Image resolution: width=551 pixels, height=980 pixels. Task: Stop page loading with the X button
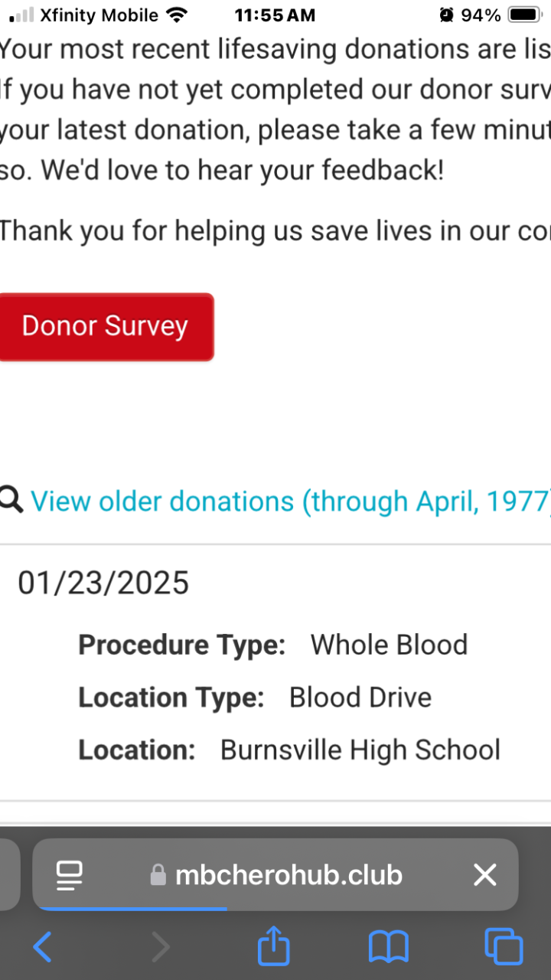(484, 874)
